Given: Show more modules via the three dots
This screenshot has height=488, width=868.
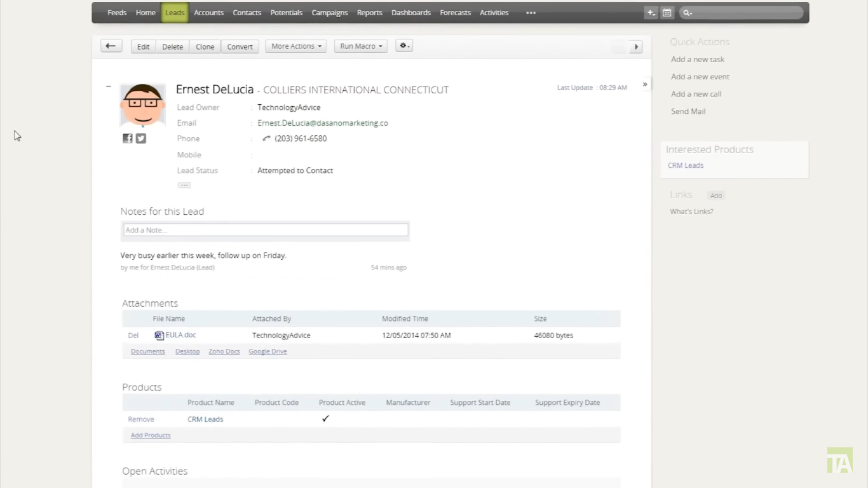Looking at the screenshot, I should point(531,13).
